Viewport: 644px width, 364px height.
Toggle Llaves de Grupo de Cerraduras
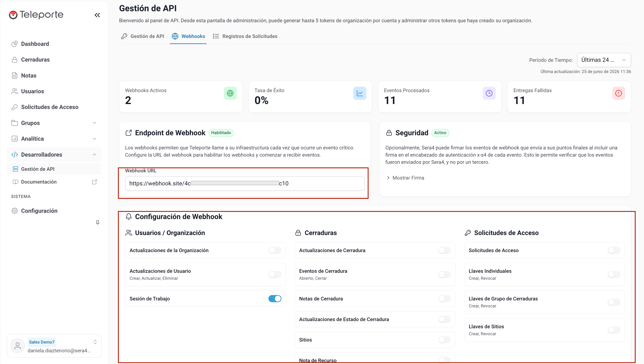click(x=614, y=302)
